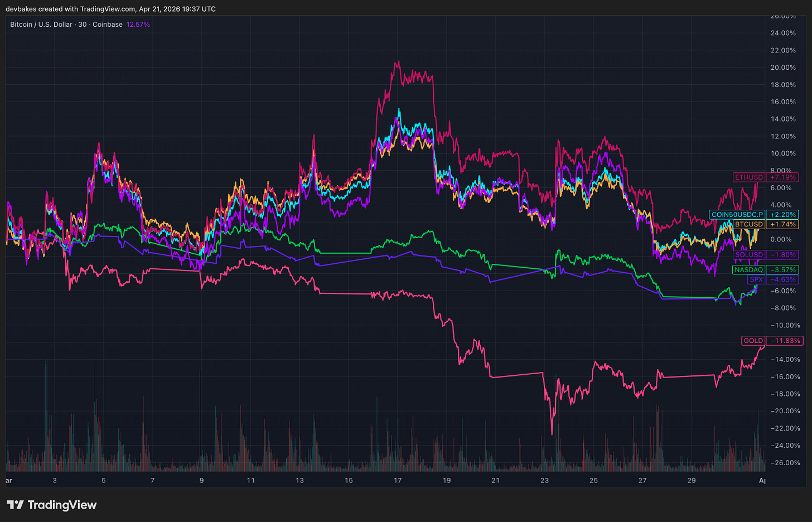Click the 20.00% price axis label
The image size is (812, 522).
(782, 67)
